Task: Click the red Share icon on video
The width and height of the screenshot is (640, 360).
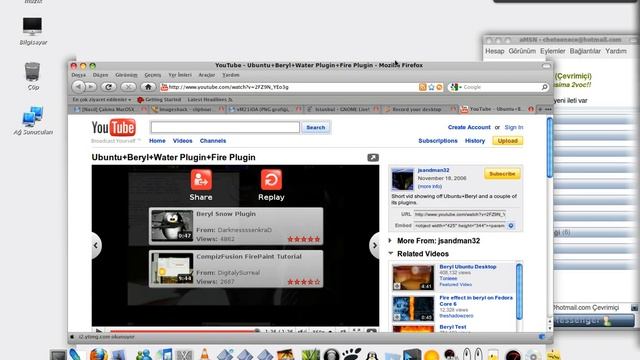Action: pyautogui.click(x=201, y=180)
